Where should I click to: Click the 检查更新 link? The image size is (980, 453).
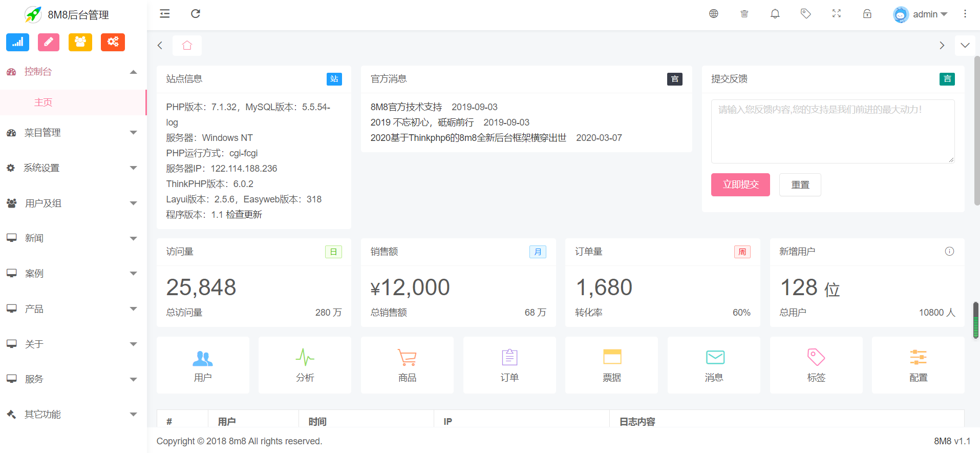coord(244,215)
